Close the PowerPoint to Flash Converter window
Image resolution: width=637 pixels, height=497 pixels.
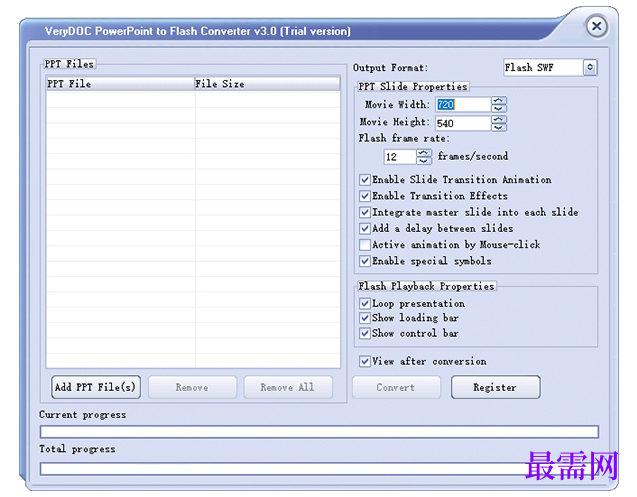(596, 27)
